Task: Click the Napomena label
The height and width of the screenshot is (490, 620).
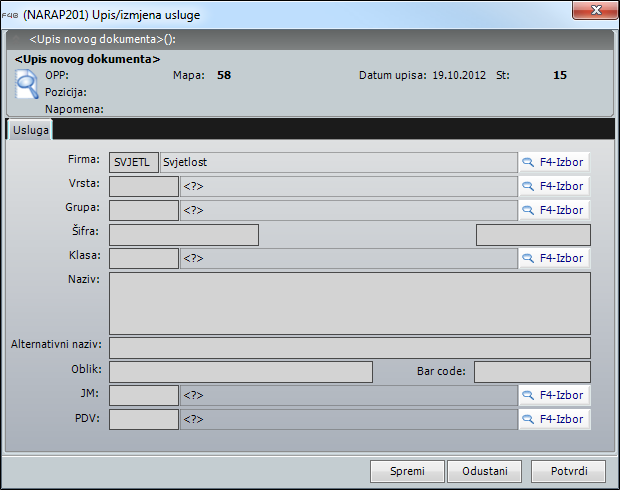Action: tap(74, 109)
